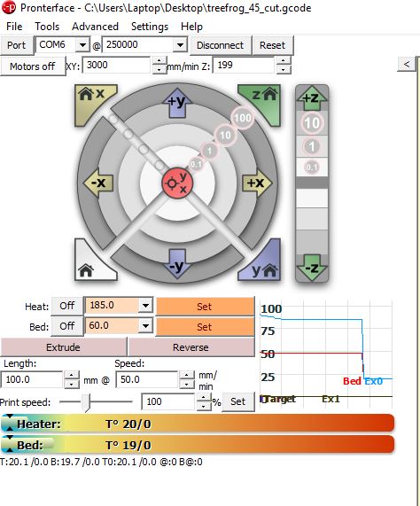Screen dimensions: 420x506
Task: Jog +X with the right arrow
Action: tap(257, 183)
